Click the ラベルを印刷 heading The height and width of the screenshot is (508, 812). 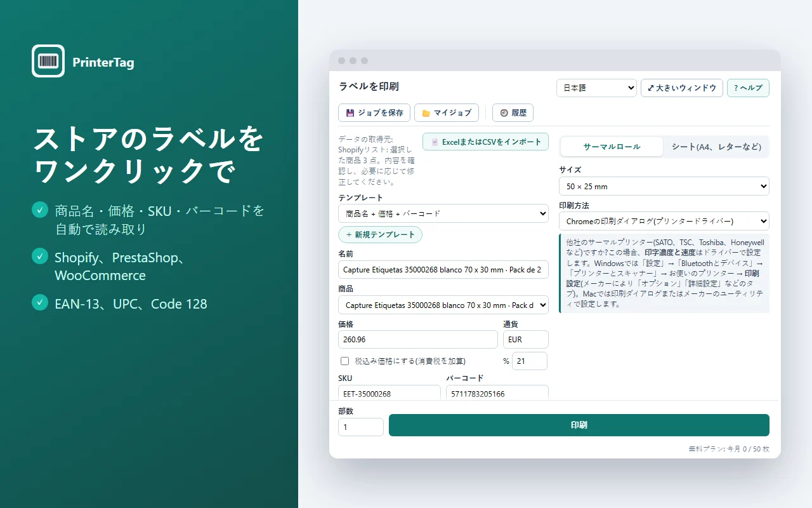click(369, 86)
